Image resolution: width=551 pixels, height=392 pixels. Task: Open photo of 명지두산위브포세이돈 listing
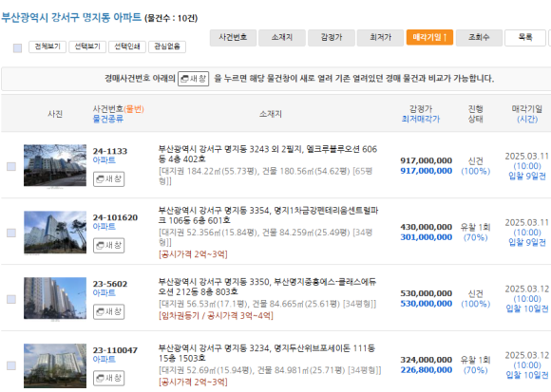[55, 365]
